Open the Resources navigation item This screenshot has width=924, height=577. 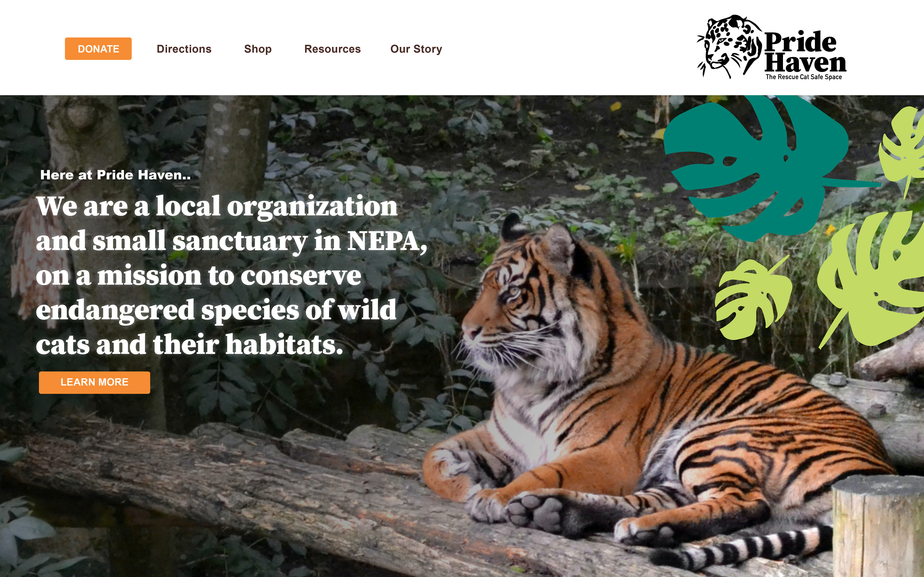(x=333, y=49)
